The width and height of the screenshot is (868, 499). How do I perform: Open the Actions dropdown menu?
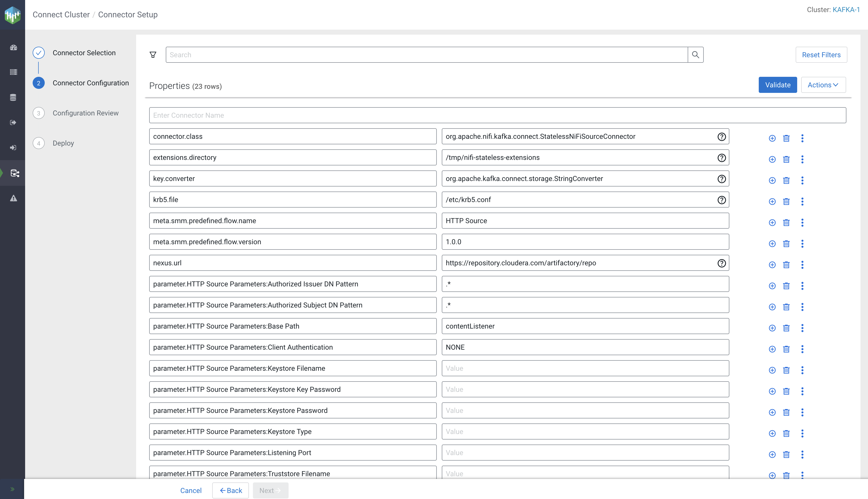click(x=823, y=85)
